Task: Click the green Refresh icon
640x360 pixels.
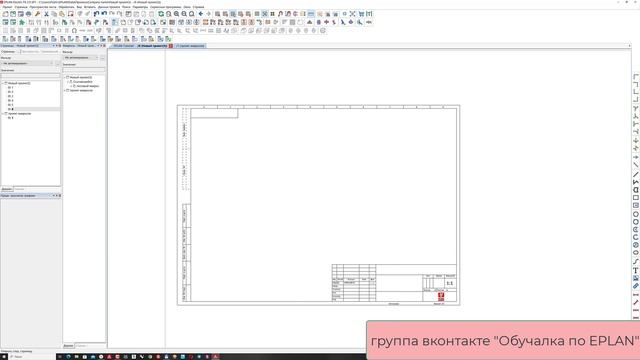Action: click(x=161, y=14)
